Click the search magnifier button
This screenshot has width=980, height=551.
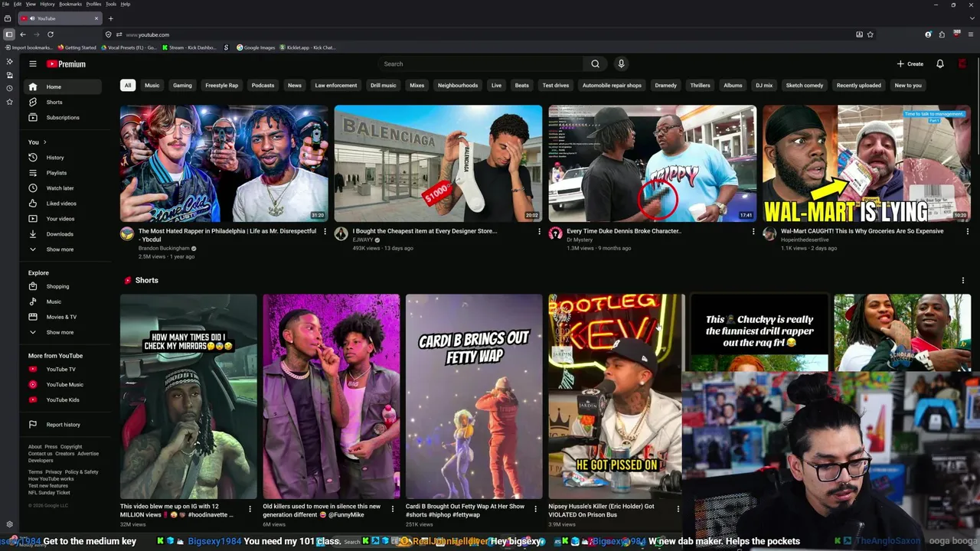(595, 64)
